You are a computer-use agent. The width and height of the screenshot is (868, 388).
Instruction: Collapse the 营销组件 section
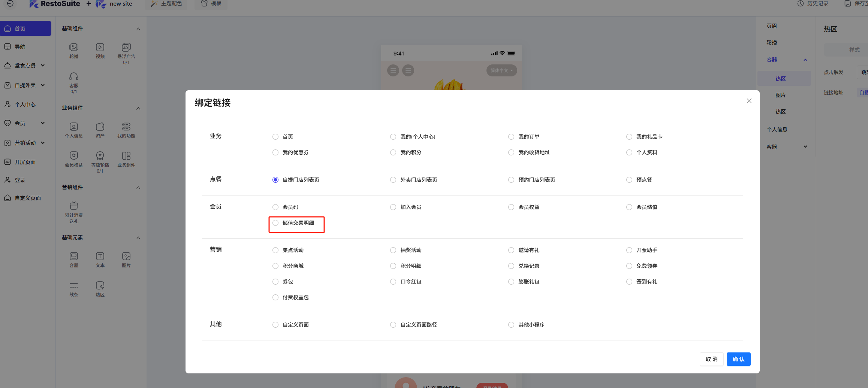[x=138, y=188]
